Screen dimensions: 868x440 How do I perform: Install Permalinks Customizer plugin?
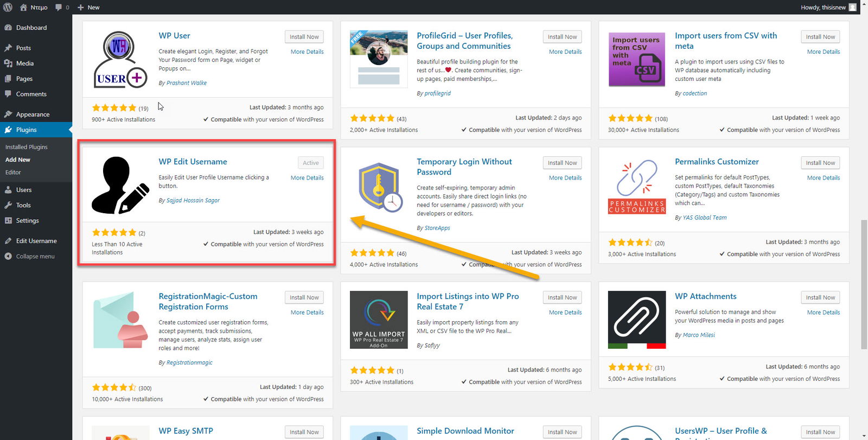821,163
